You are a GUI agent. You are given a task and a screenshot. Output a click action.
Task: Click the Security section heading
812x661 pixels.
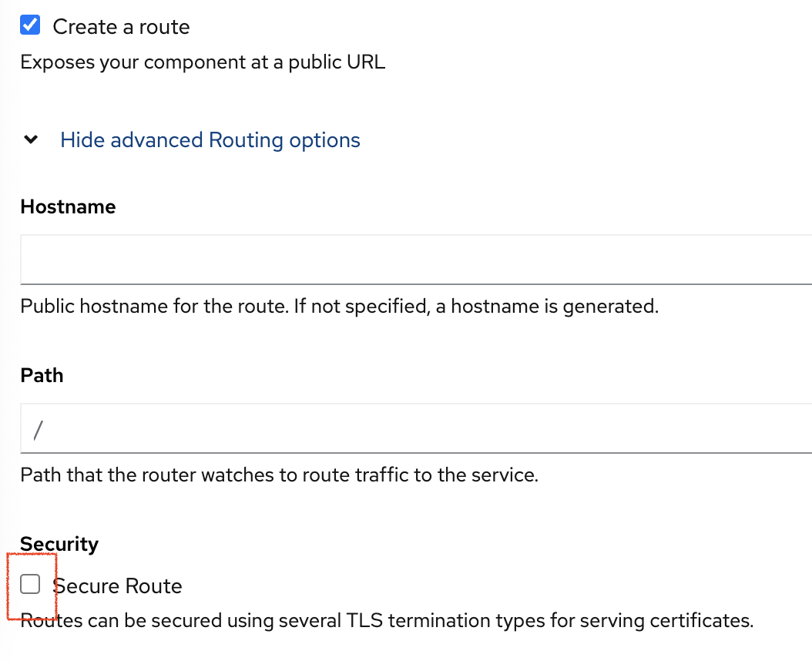[x=59, y=544]
